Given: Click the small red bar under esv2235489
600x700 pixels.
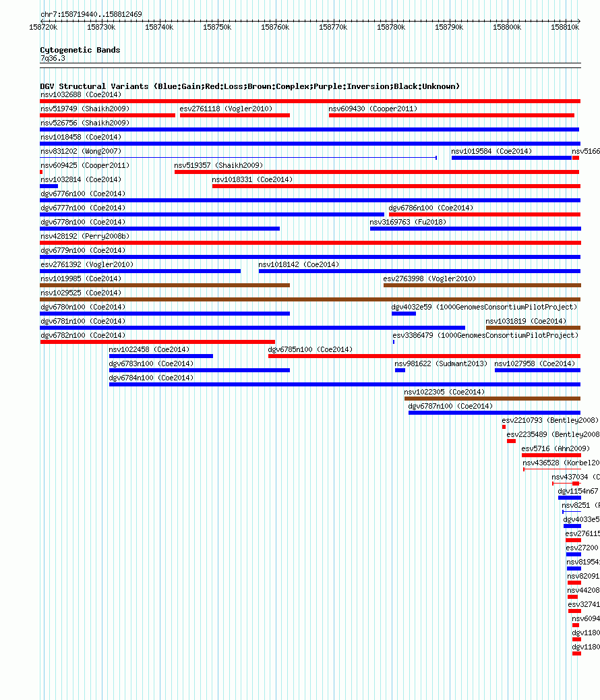Looking at the screenshot, I should point(511,441).
